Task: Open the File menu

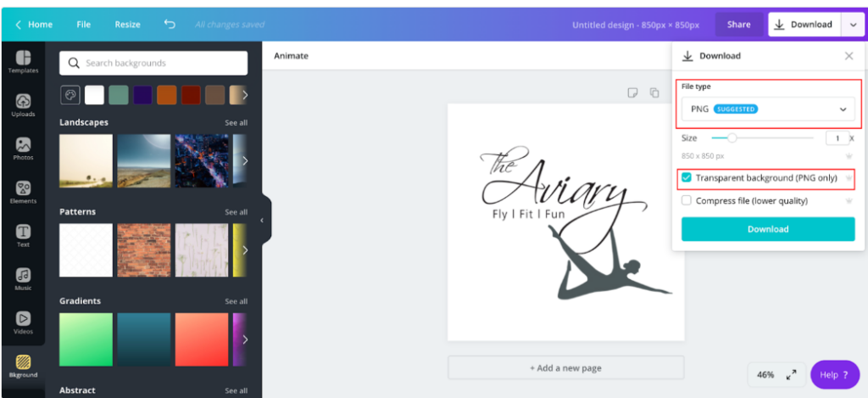Action: [x=84, y=25]
